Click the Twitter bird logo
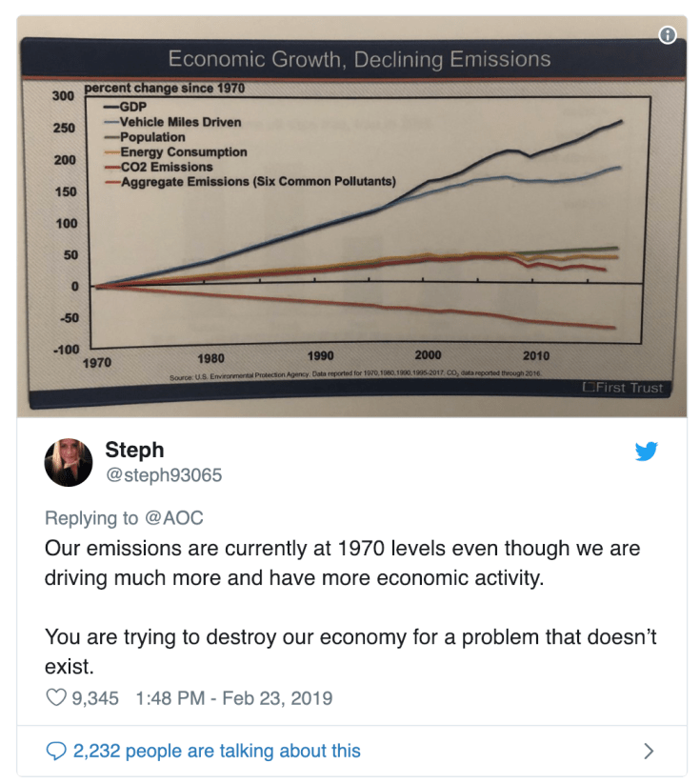 (647, 452)
